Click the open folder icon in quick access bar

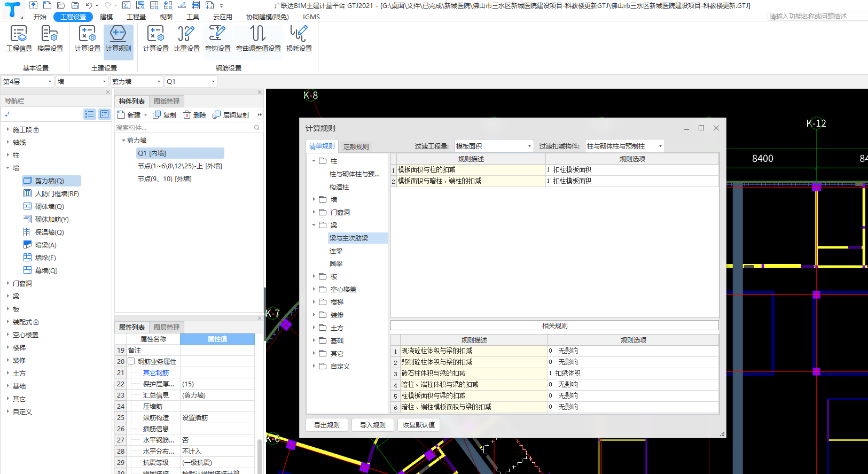point(61,5)
